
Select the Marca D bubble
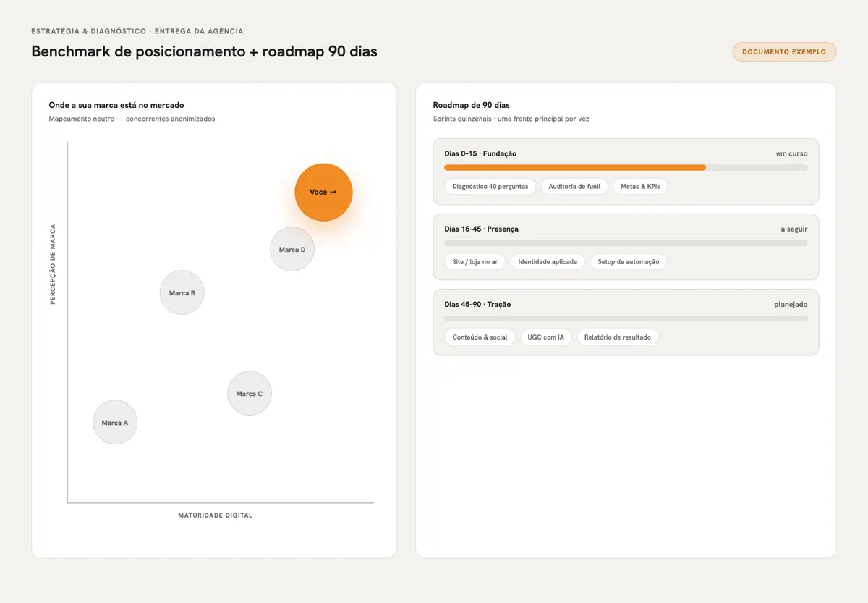[292, 249]
